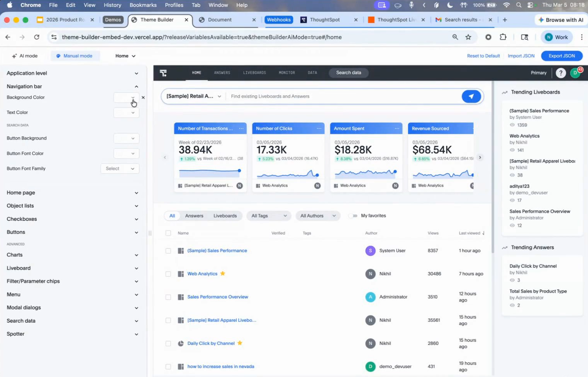Open the help question mark icon
588x377 pixels.
561,73
